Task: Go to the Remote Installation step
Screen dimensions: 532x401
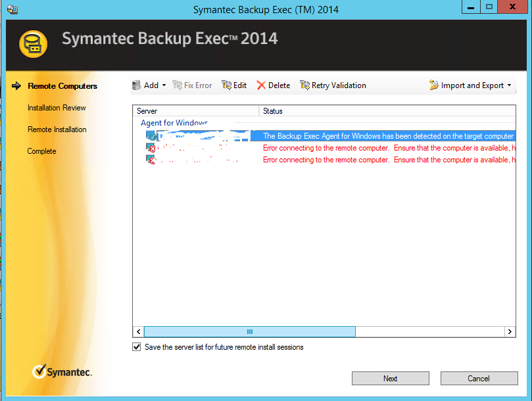Action: [x=57, y=130]
